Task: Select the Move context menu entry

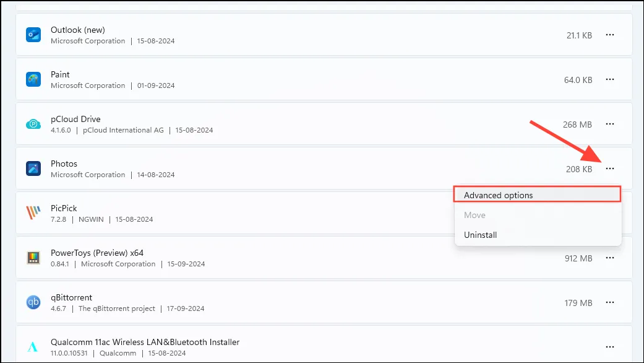Action: tap(537, 215)
